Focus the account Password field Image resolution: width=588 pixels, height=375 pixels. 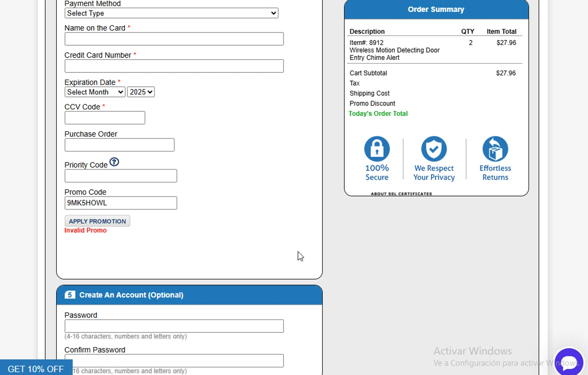pos(174,326)
